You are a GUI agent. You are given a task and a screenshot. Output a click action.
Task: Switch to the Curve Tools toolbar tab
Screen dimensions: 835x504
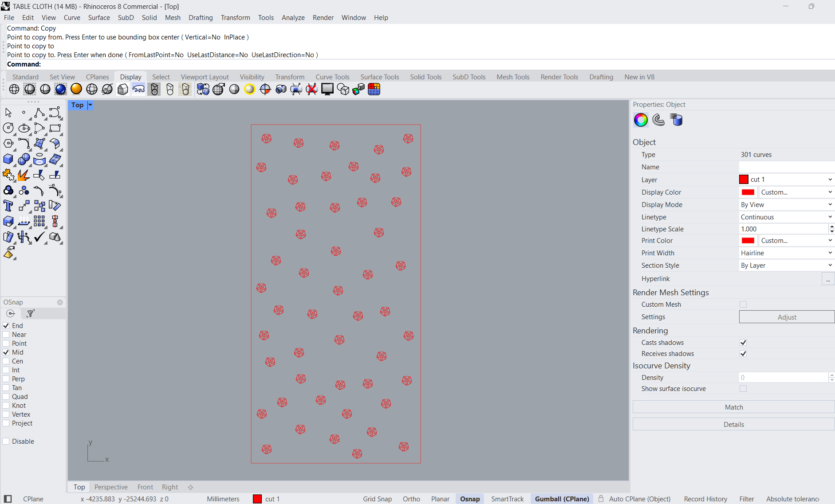point(332,77)
